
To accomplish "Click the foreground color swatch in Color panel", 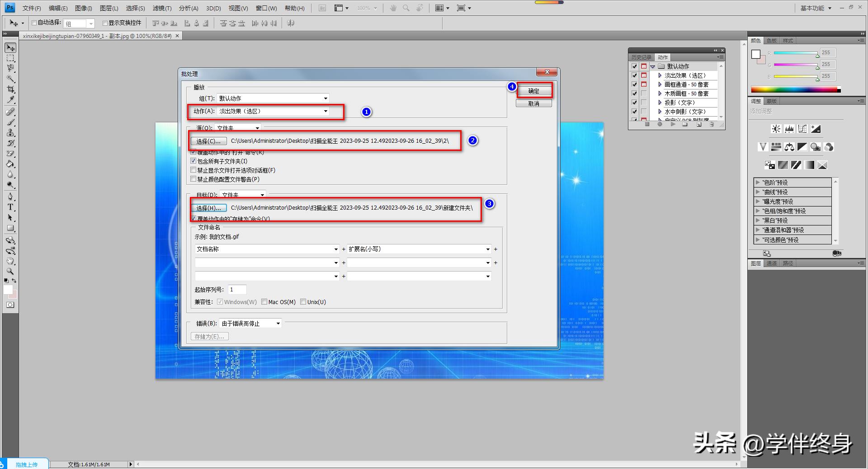I will 756,54.
